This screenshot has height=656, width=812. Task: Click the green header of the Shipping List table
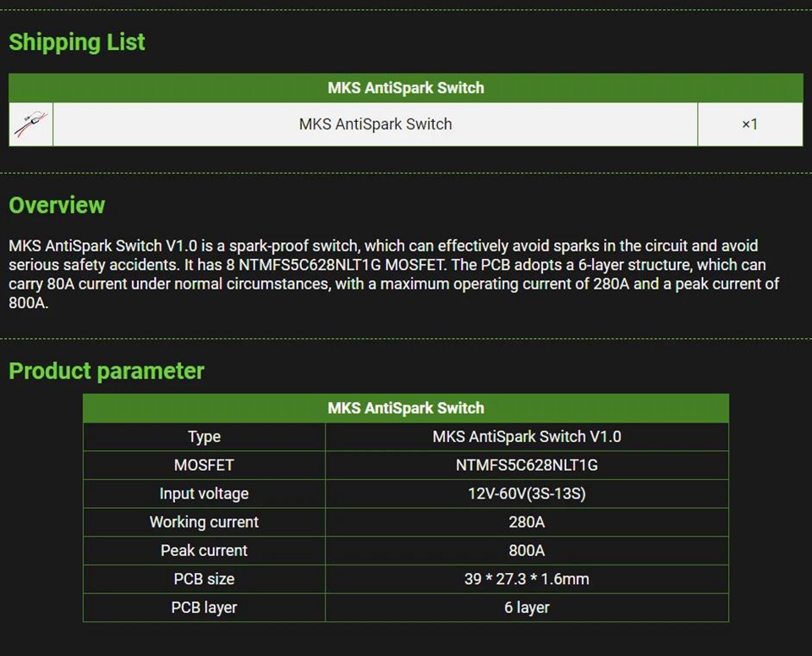pos(405,88)
